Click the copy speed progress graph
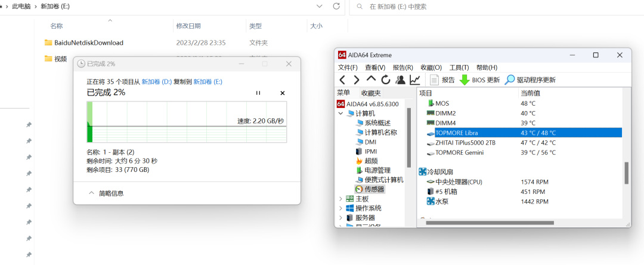This screenshot has width=644, height=265. coord(187,122)
